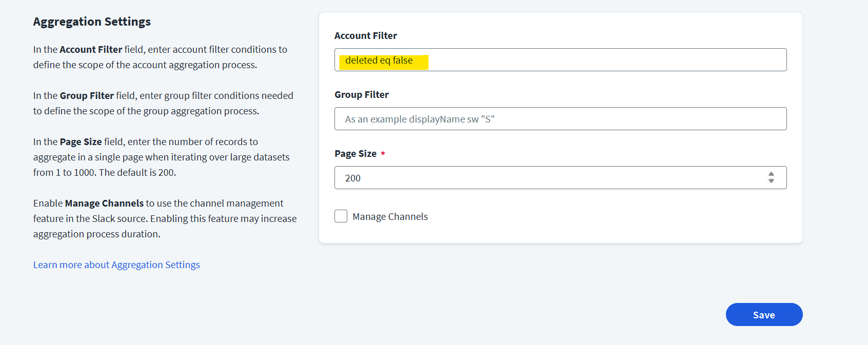
Task: Open Learn more about Aggregation Settings link
Action: pyautogui.click(x=116, y=265)
